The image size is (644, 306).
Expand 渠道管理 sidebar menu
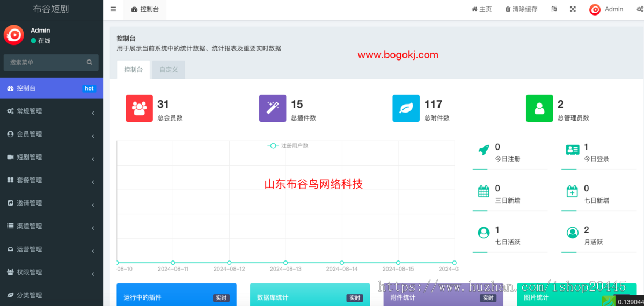52,226
